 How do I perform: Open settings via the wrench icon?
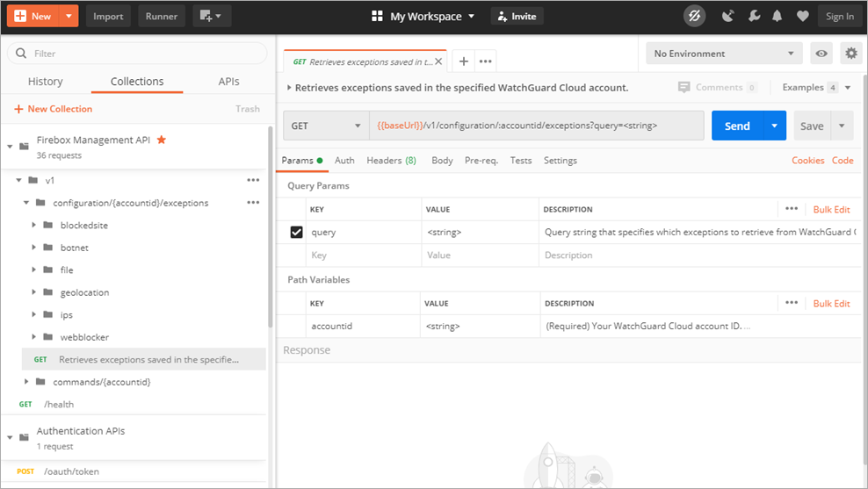pyautogui.click(x=754, y=16)
